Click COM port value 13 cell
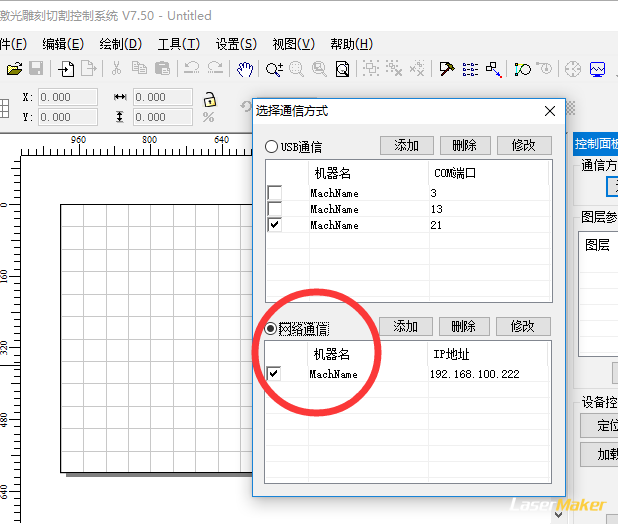 pyautogui.click(x=437, y=209)
